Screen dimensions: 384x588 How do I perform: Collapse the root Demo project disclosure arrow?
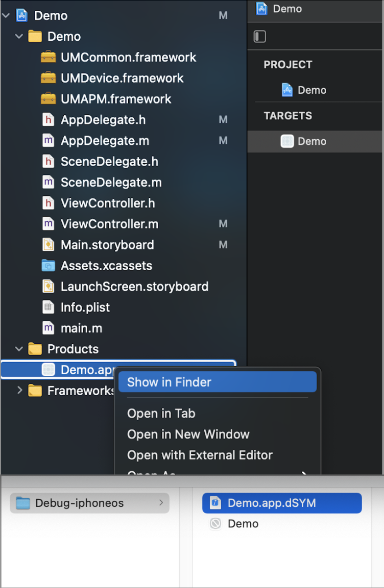pos(6,16)
